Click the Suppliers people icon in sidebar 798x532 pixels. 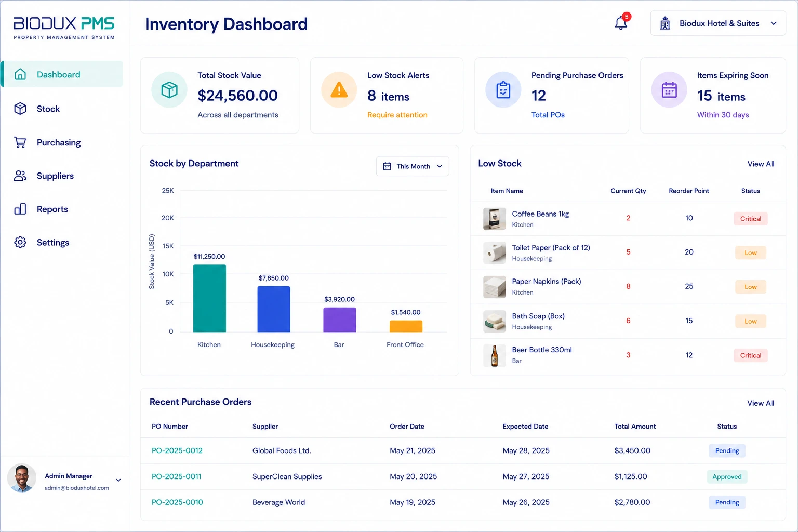tap(20, 176)
